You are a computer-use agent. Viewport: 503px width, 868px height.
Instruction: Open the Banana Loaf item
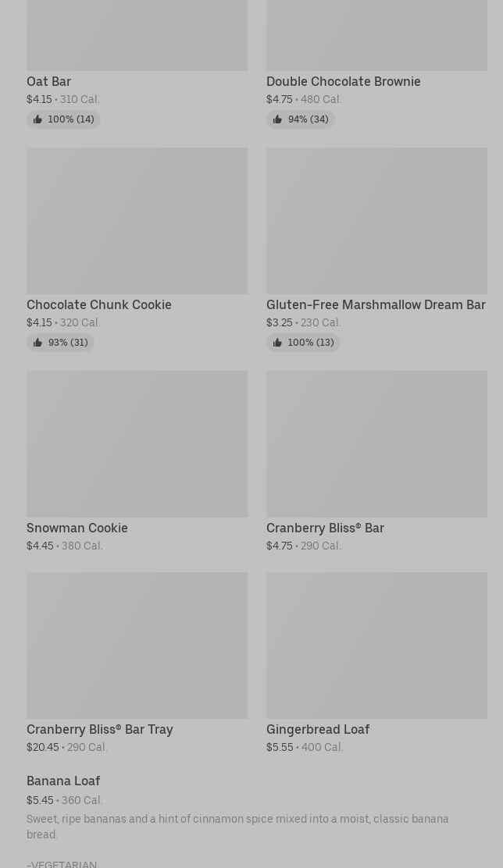[x=63, y=781]
